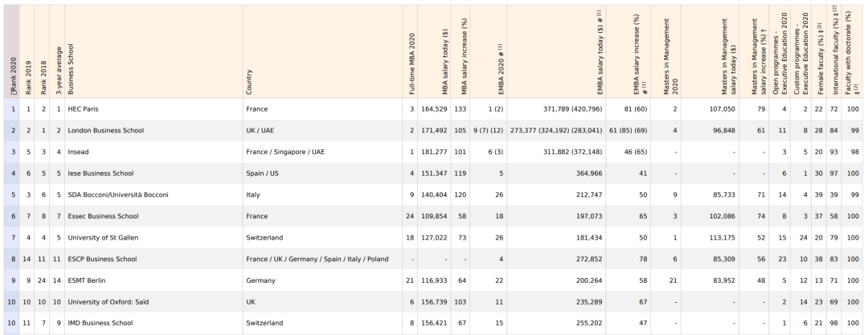Sort by MBA salary today ($) header
Screen dimensions: 868x335
coord(435,52)
